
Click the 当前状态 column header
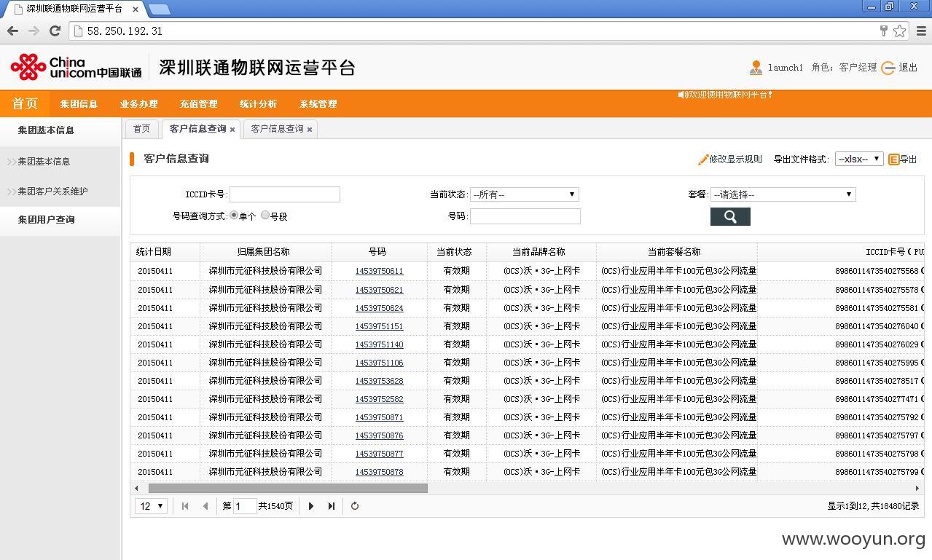coord(456,252)
